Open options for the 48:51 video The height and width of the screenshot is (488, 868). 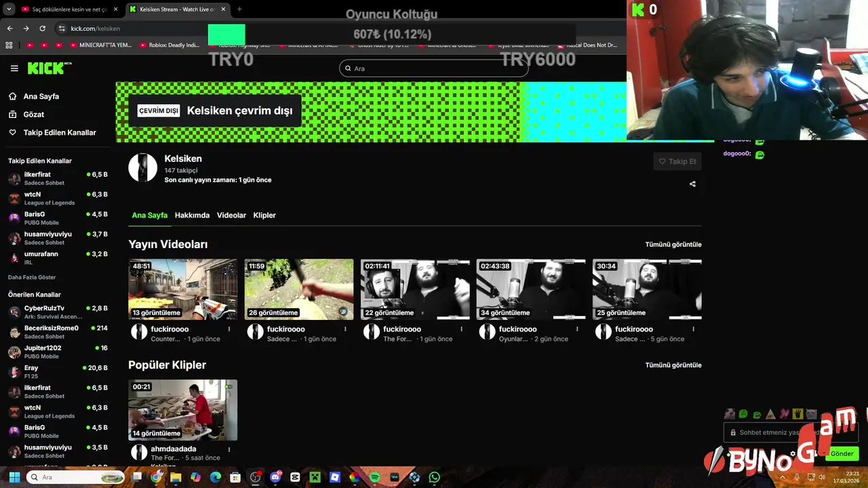(x=229, y=329)
